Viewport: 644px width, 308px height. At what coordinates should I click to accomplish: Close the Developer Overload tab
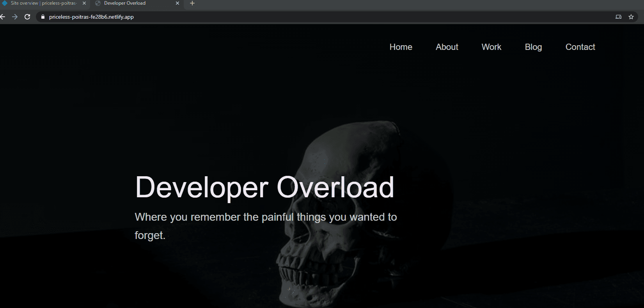tap(177, 3)
